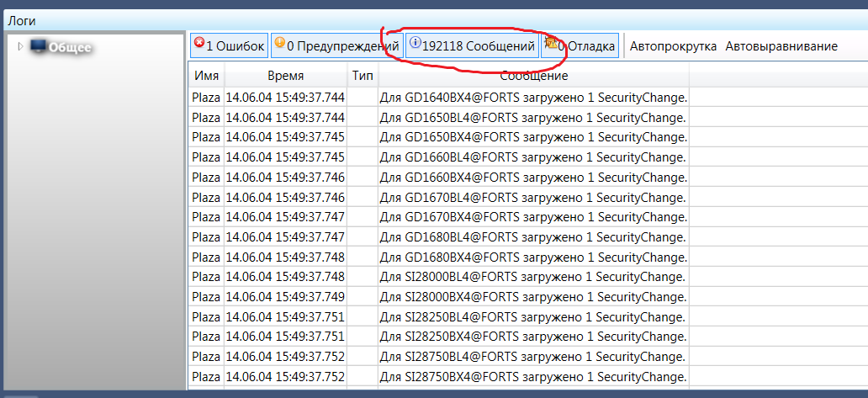Toggle the 1 Ошибок filter button
This screenshot has width=868, height=398.
tap(229, 45)
